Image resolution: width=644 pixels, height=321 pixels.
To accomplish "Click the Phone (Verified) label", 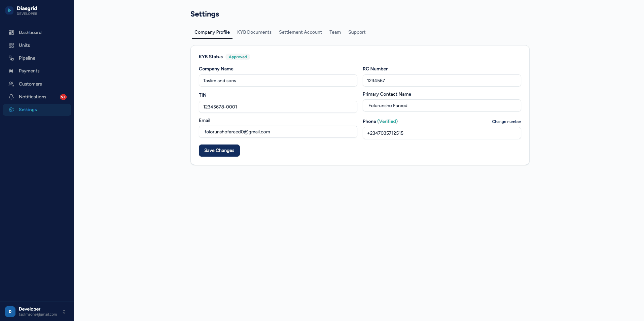I will (380, 121).
